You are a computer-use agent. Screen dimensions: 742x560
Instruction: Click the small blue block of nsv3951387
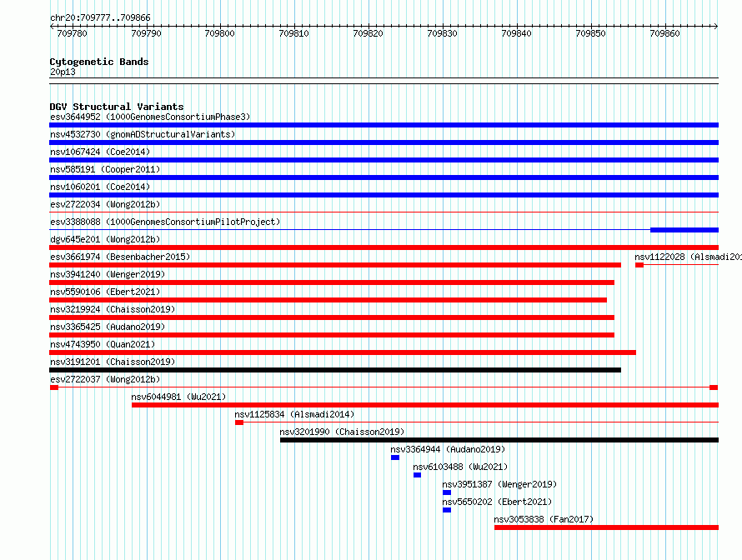[447, 492]
